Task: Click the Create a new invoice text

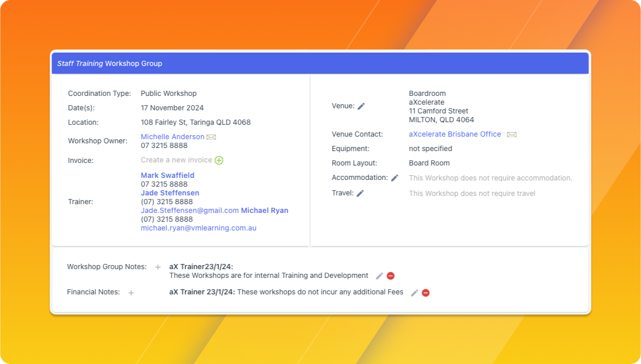Action: click(176, 160)
